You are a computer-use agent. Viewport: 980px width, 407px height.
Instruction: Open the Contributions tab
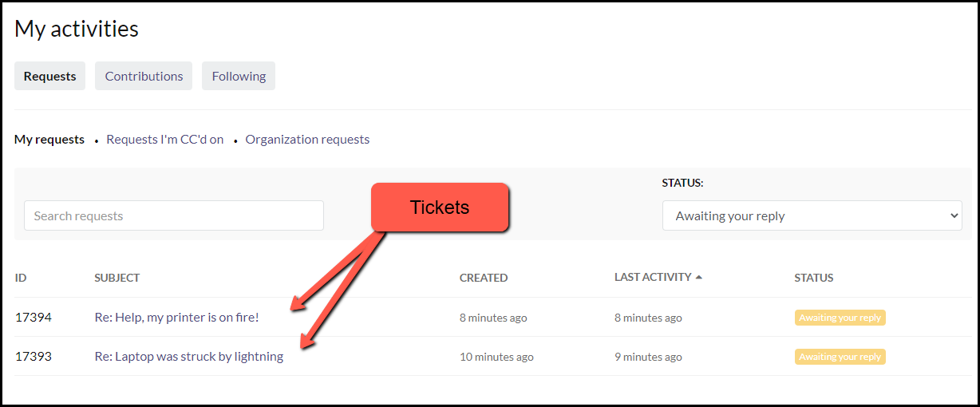tap(144, 76)
